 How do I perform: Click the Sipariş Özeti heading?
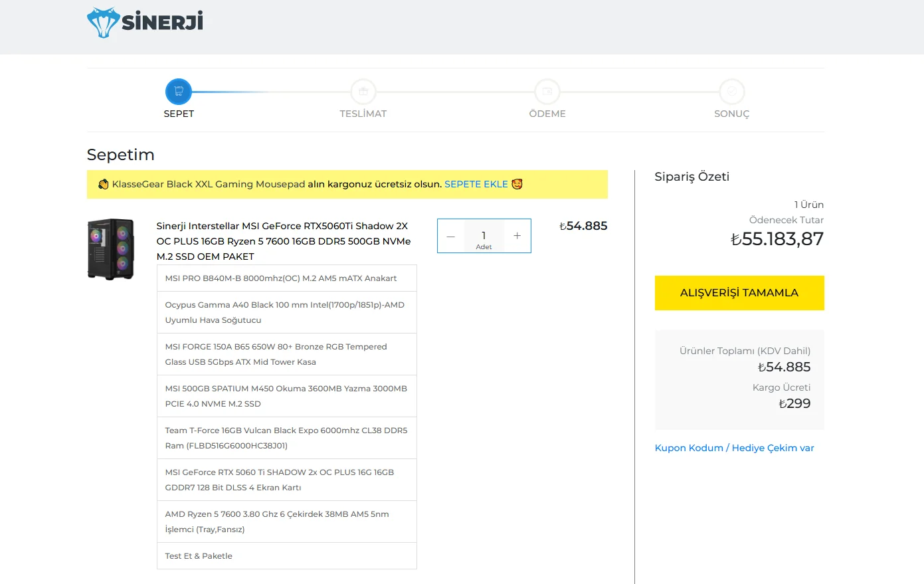coord(692,177)
